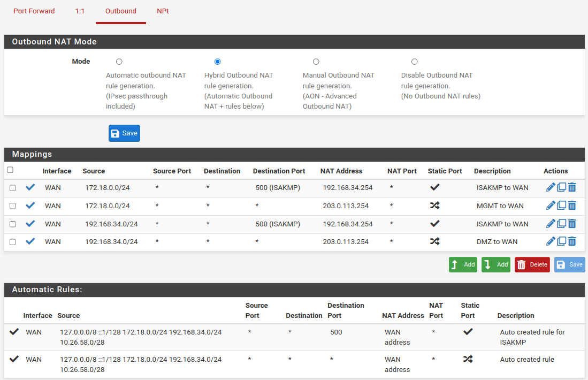Click 'Auto created rule for ISAKMP' description
Screen dimensions: 588x380
tap(532, 337)
